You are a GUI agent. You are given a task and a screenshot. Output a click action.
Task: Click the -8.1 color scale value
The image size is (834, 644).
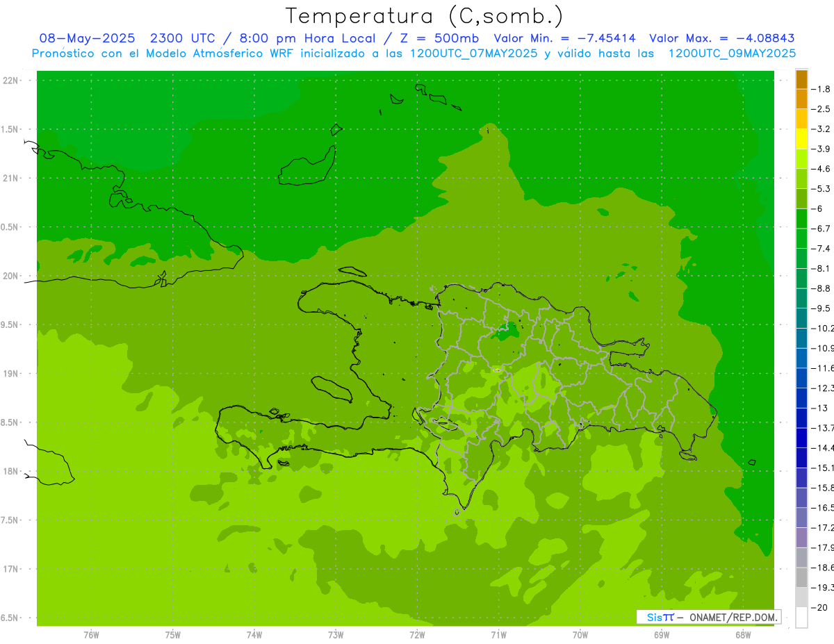tap(821, 268)
